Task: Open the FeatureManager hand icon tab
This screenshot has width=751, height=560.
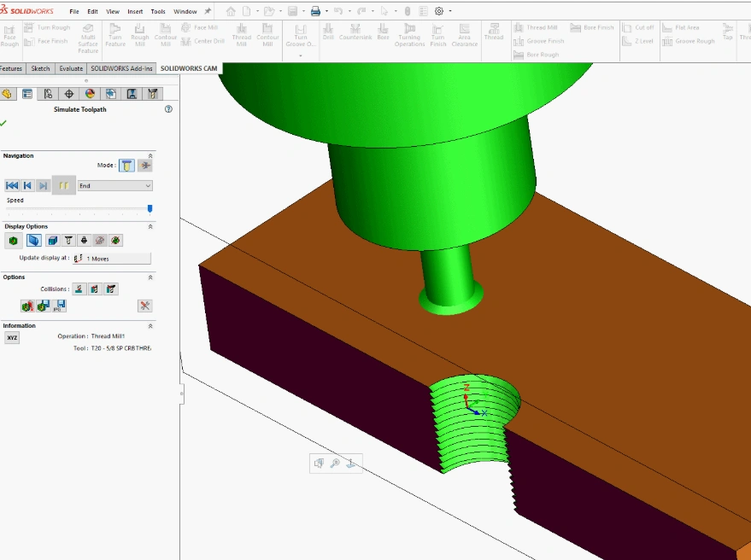Action: tap(7, 94)
